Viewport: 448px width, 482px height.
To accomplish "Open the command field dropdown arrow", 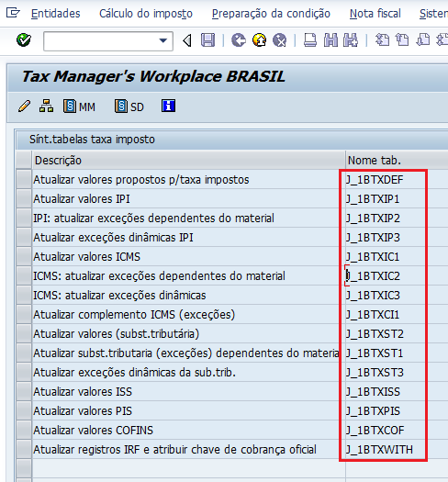I will click(163, 40).
